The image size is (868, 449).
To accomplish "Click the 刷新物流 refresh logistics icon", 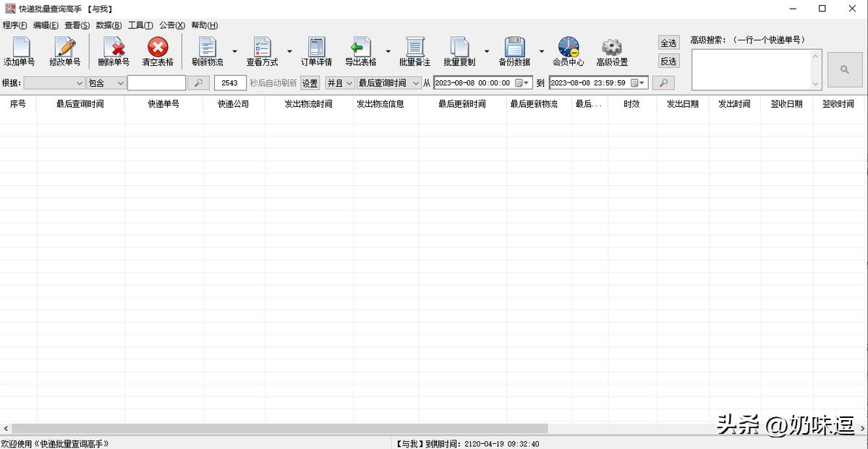I will point(208,52).
